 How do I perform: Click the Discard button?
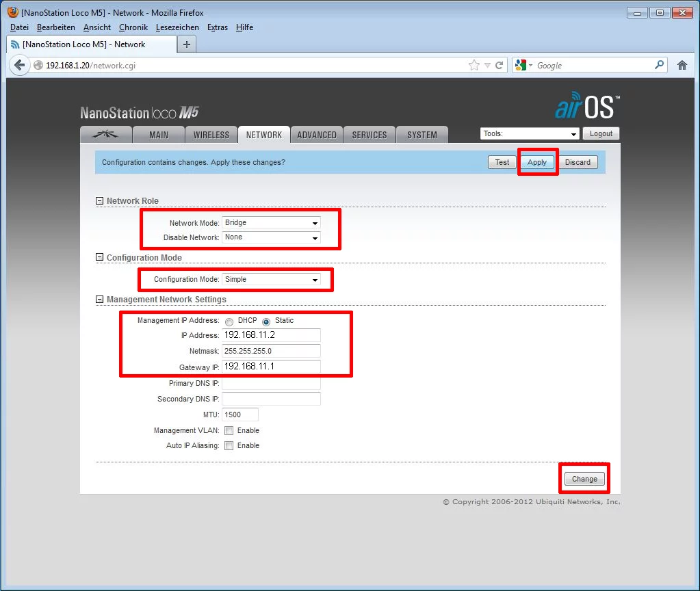578,163
